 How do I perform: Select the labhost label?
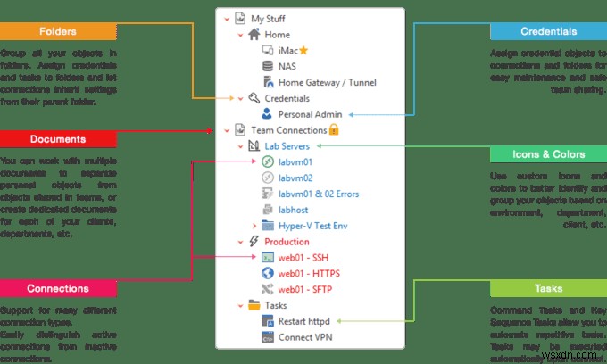coord(293,210)
